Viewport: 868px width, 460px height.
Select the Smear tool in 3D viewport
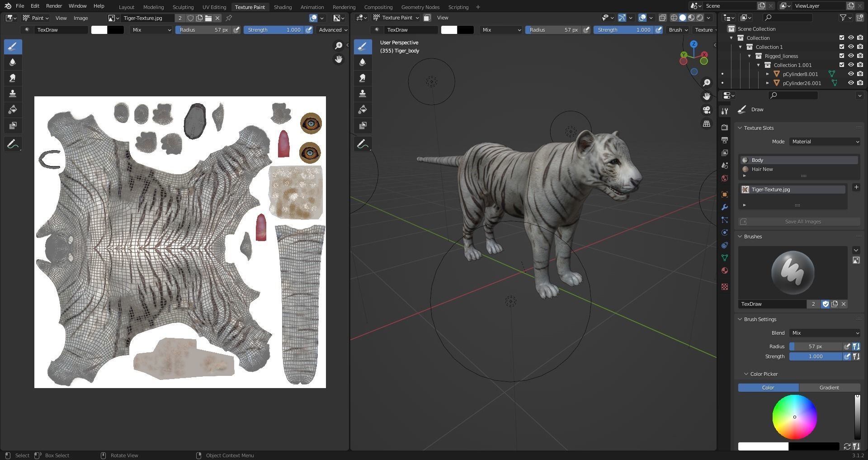pos(363,78)
